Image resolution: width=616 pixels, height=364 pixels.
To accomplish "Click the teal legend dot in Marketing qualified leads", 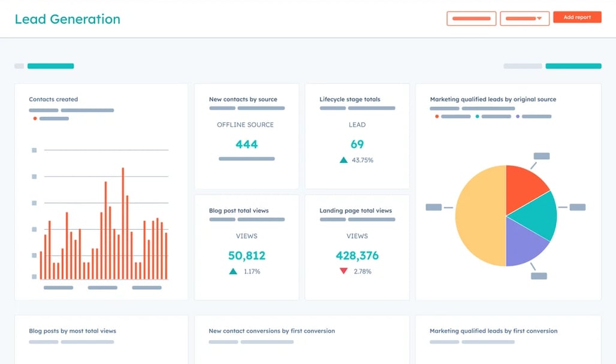I will tap(478, 116).
